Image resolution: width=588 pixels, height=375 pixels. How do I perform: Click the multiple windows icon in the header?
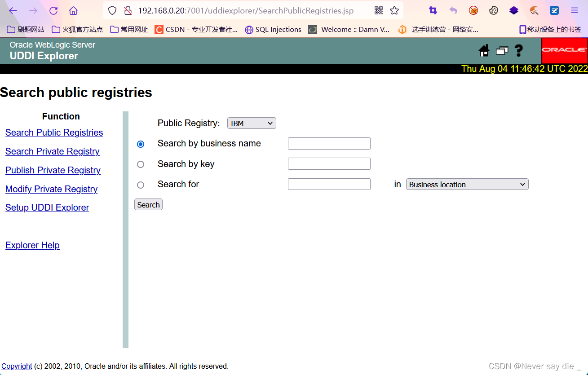point(501,50)
